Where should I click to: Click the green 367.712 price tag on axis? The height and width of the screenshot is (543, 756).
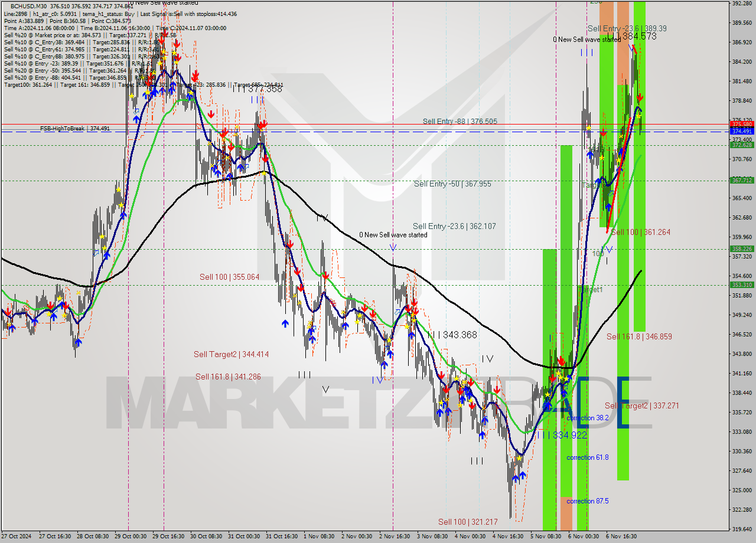pos(742,180)
